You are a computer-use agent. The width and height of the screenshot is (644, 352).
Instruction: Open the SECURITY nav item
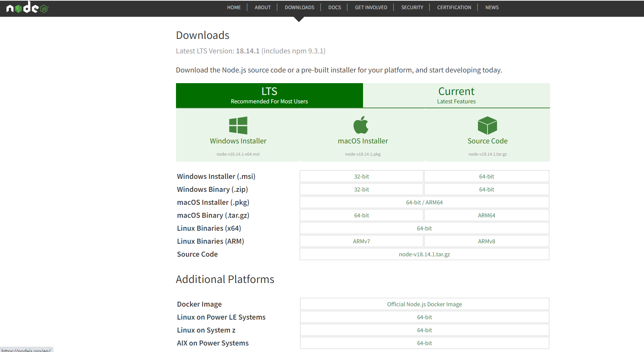(412, 7)
